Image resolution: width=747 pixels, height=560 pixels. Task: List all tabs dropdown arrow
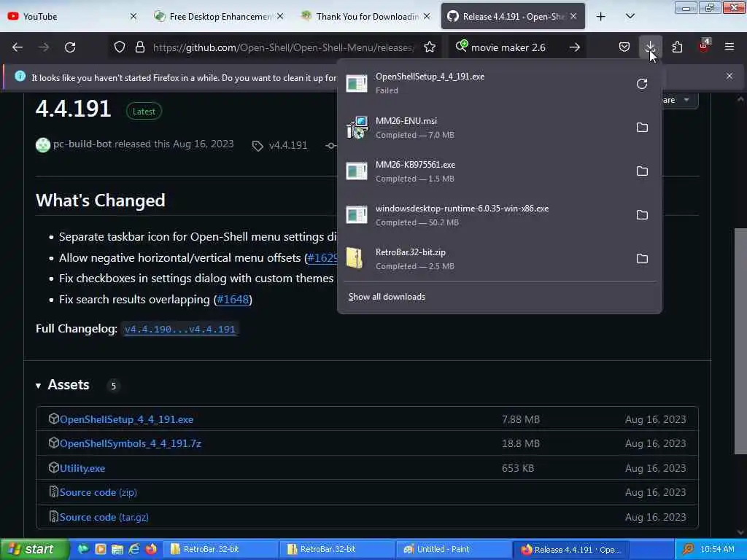(630, 17)
